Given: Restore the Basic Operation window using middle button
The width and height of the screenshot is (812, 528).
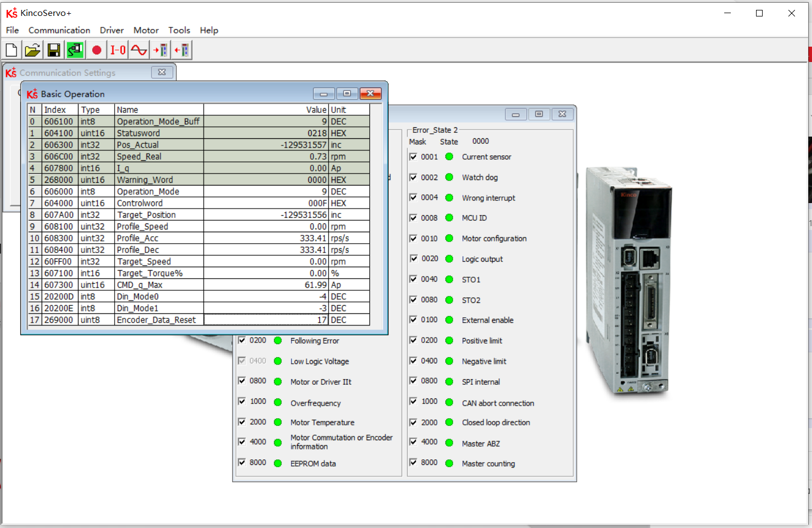Looking at the screenshot, I should pos(347,93).
